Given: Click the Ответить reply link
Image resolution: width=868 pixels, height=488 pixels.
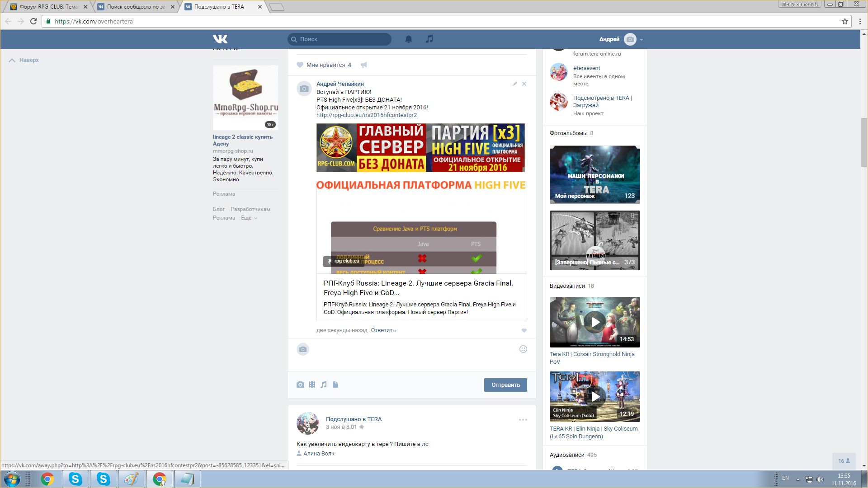Looking at the screenshot, I should point(383,330).
